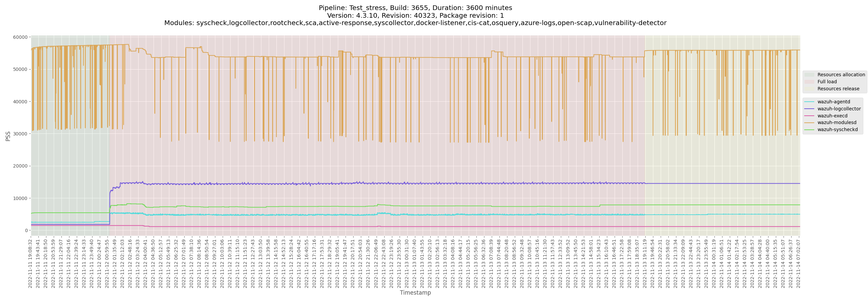The image size is (868, 301).
Task: Click the wazuh-logcollector legend label
Action: [839, 109]
